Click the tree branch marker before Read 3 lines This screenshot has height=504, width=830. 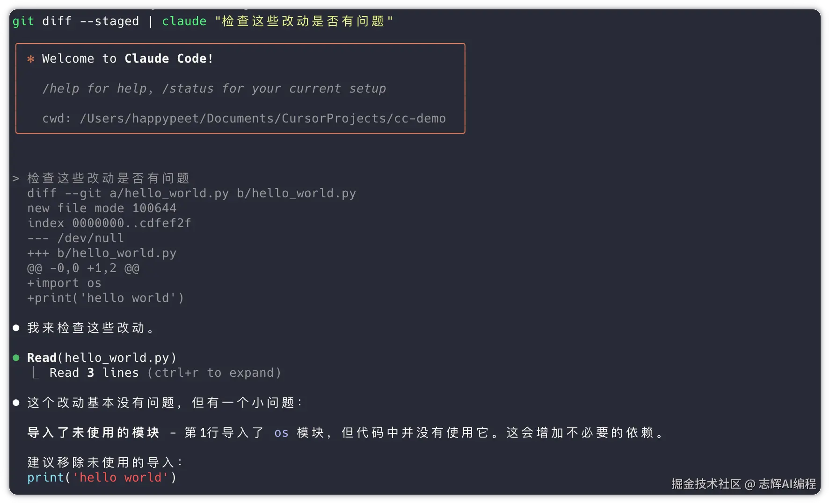point(36,373)
